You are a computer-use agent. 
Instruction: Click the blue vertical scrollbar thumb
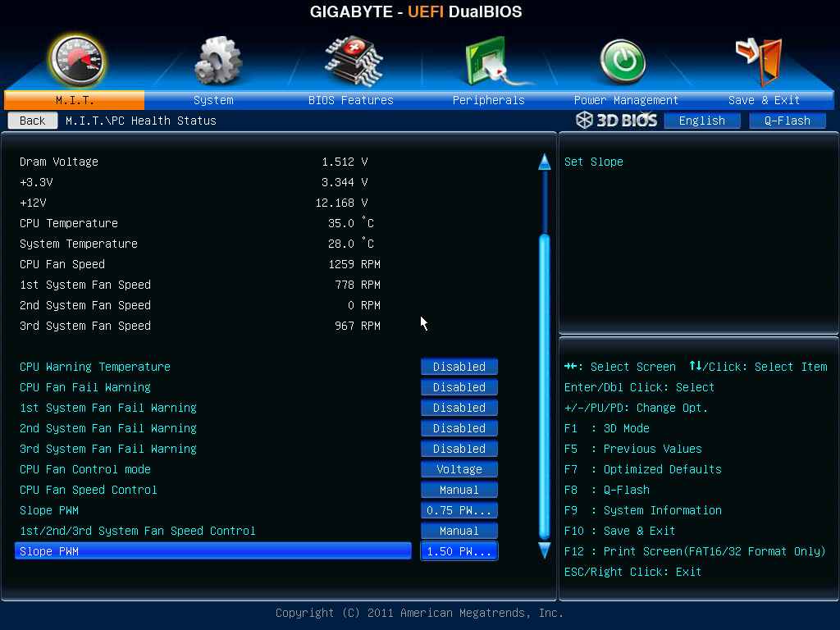(545, 387)
